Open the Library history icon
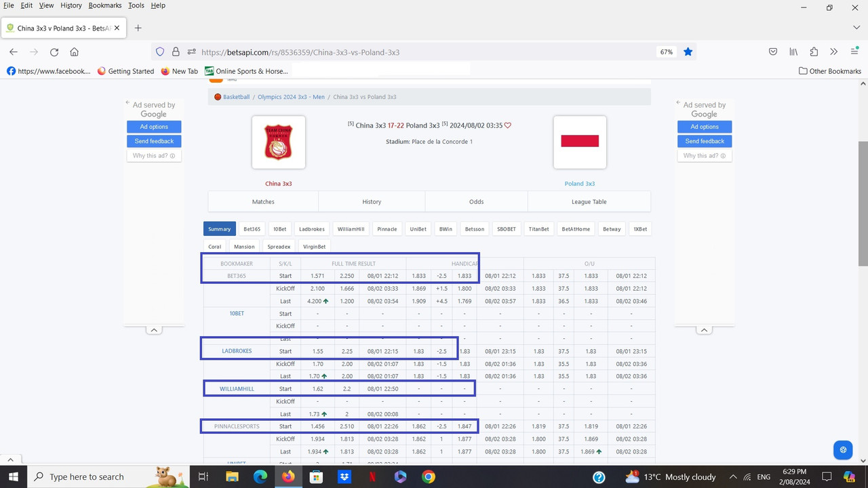The width and height of the screenshot is (868, 488). (793, 52)
